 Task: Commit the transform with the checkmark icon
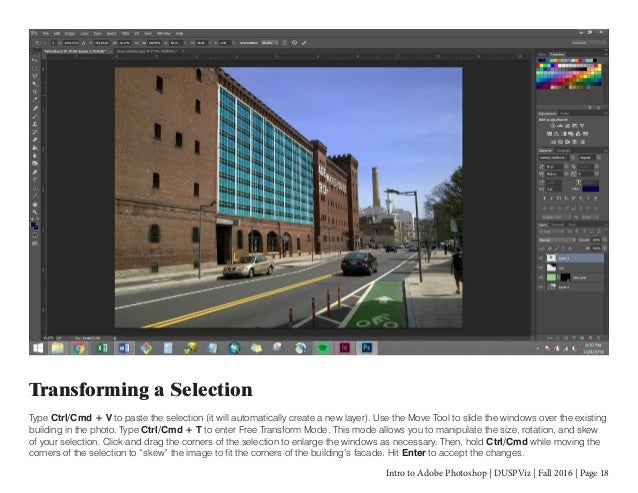pyautogui.click(x=304, y=43)
